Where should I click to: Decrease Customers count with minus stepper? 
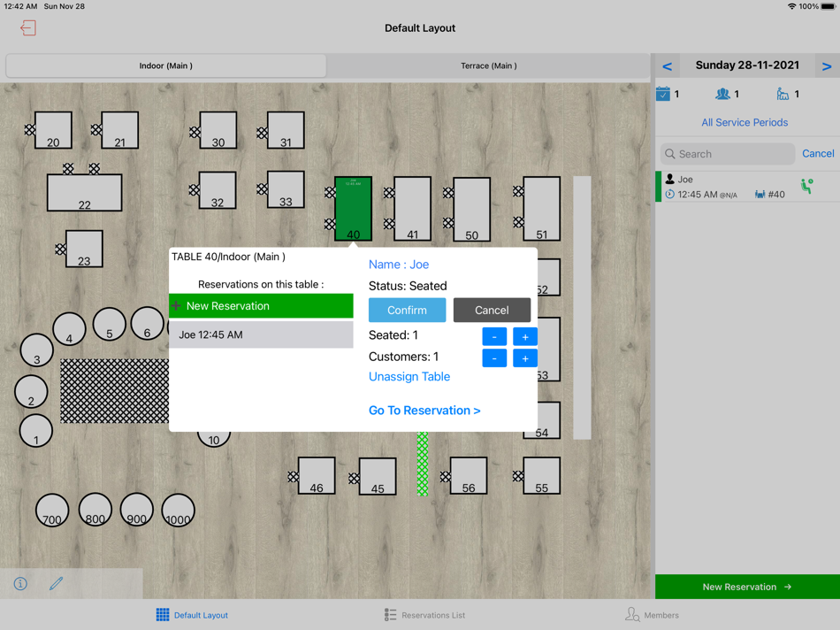tap(494, 357)
